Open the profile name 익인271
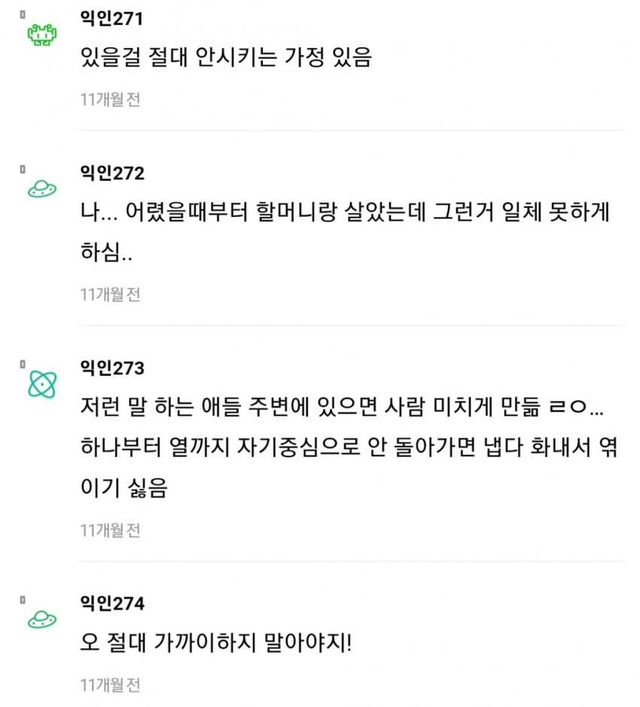This screenshot has height=707, width=640. coord(111,19)
